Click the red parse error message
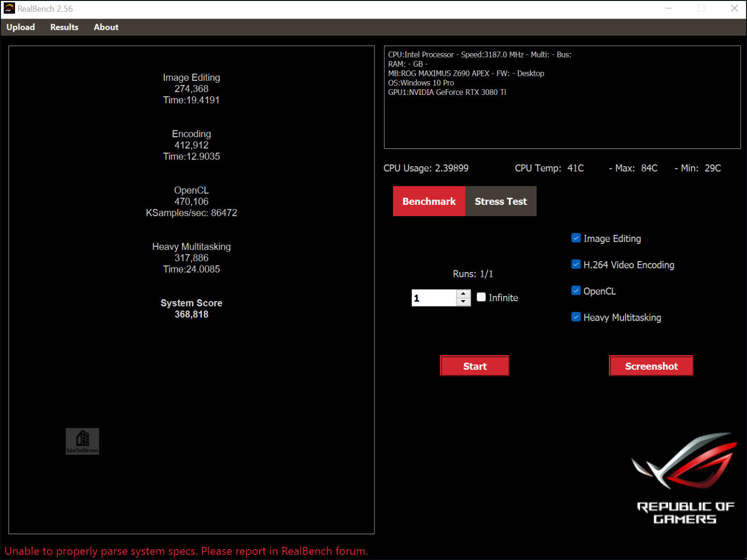Image resolution: width=747 pixels, height=560 pixels. [186, 551]
